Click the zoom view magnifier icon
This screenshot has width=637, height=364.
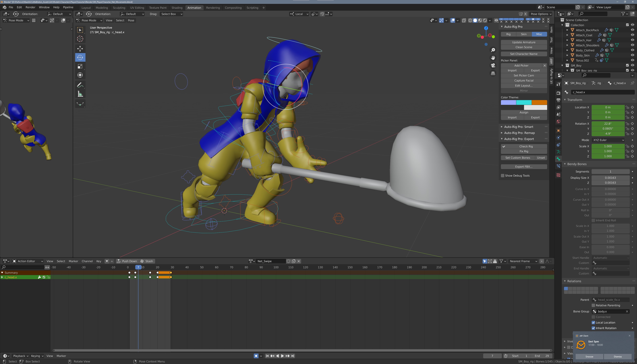[x=493, y=50]
